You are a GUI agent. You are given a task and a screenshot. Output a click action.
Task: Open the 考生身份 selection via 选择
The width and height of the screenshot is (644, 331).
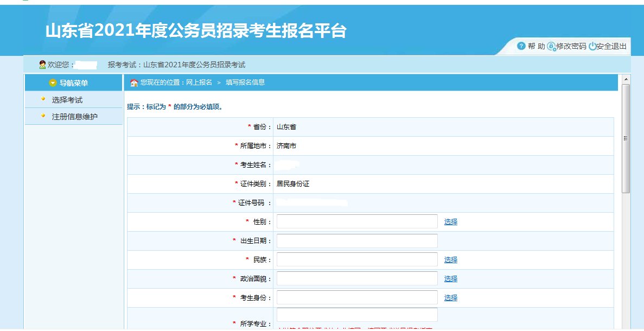coord(451,297)
